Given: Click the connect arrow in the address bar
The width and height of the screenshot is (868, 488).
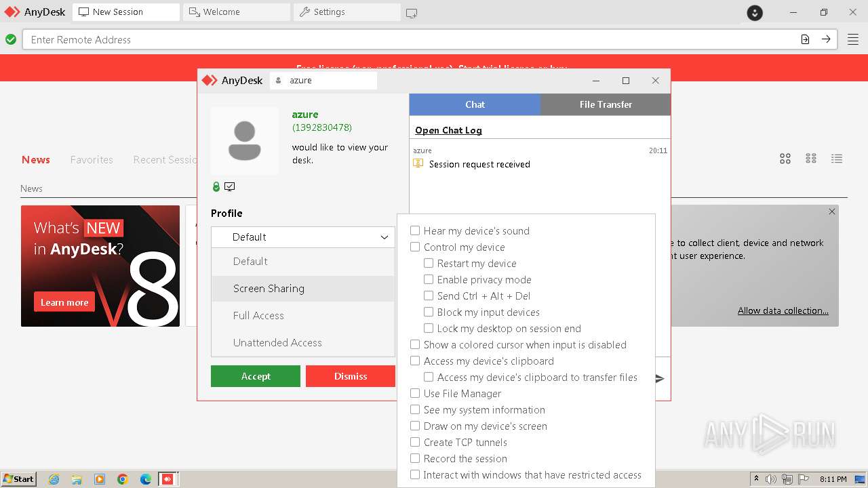Looking at the screenshot, I should click(826, 39).
